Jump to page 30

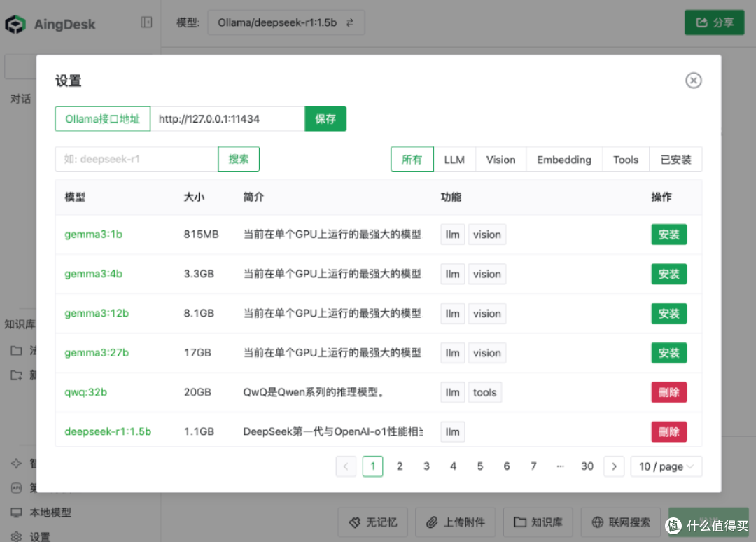tap(587, 466)
